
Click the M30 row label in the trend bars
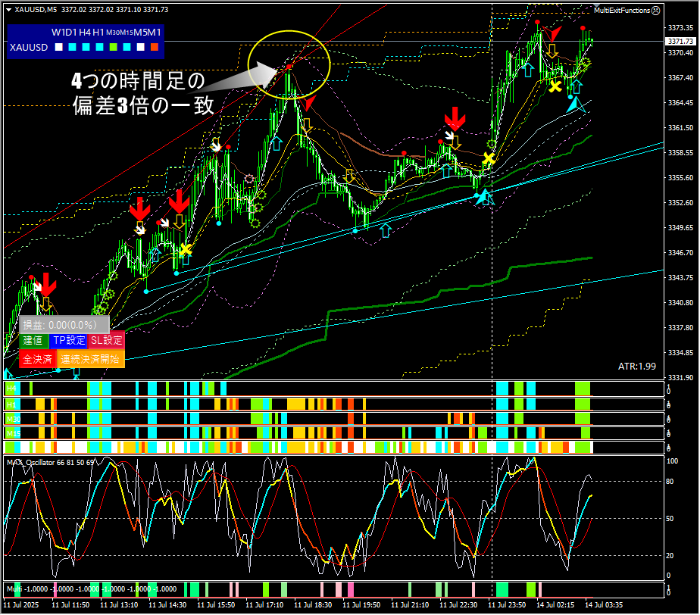14,420
